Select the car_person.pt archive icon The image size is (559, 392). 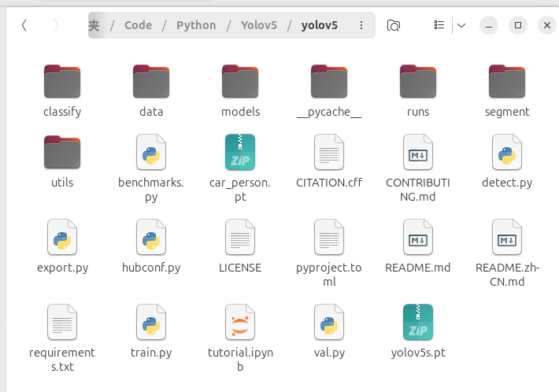click(240, 152)
